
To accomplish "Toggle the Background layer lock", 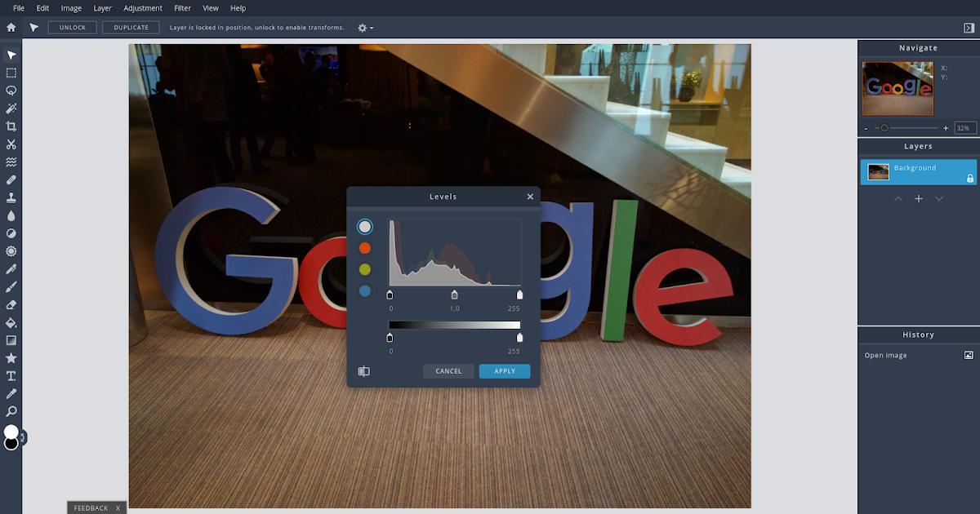I will pos(970,178).
